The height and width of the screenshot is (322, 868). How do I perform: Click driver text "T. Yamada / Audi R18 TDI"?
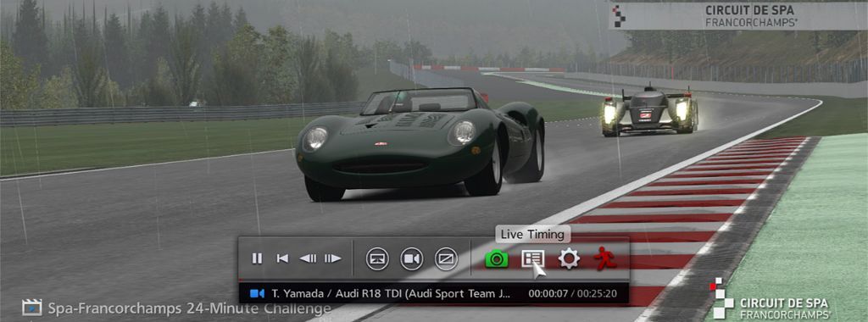tap(337, 293)
